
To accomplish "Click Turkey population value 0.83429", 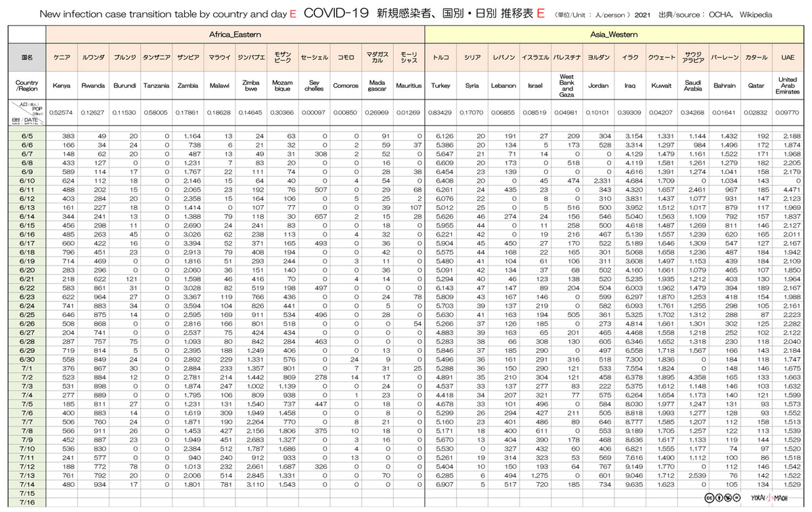I will pyautogui.click(x=441, y=113).
